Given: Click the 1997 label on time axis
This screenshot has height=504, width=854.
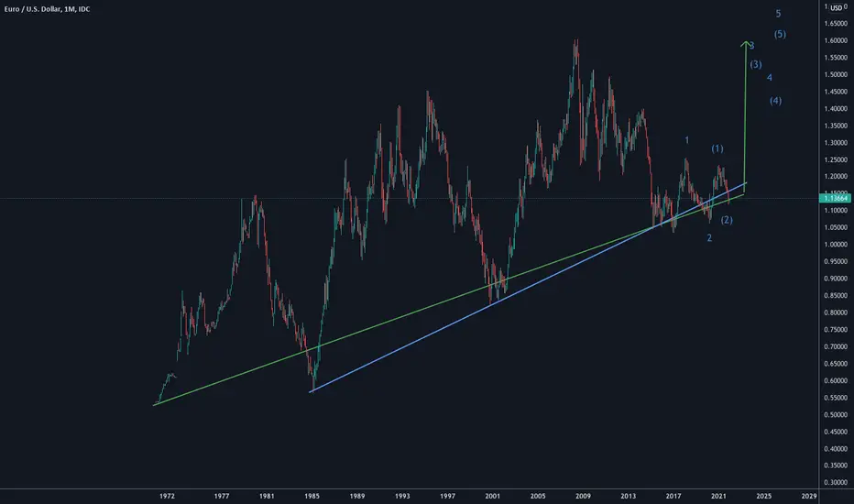Looking at the screenshot, I should click(448, 496).
